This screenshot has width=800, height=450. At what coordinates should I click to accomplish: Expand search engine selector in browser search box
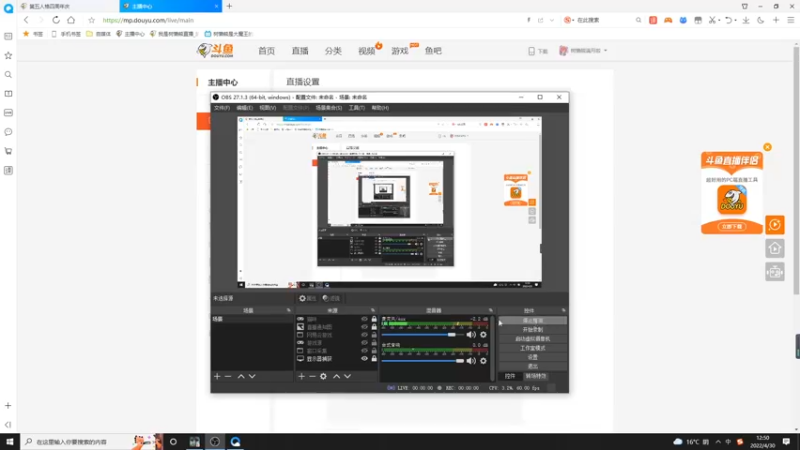click(568, 20)
